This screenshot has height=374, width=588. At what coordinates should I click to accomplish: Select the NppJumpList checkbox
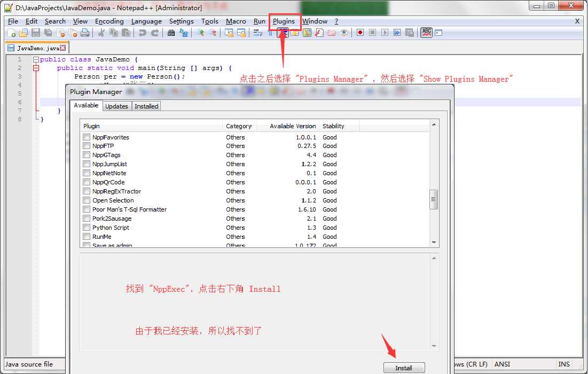(x=87, y=164)
